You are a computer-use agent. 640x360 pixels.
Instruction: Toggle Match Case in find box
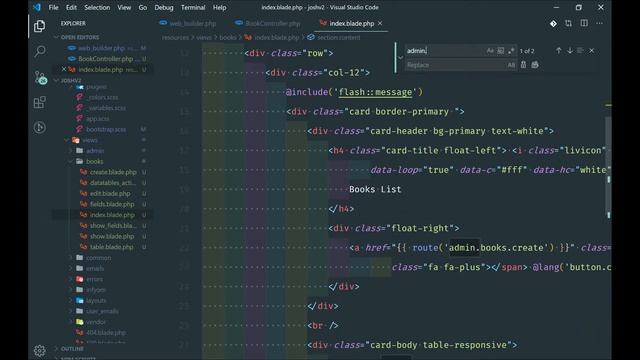click(490, 51)
